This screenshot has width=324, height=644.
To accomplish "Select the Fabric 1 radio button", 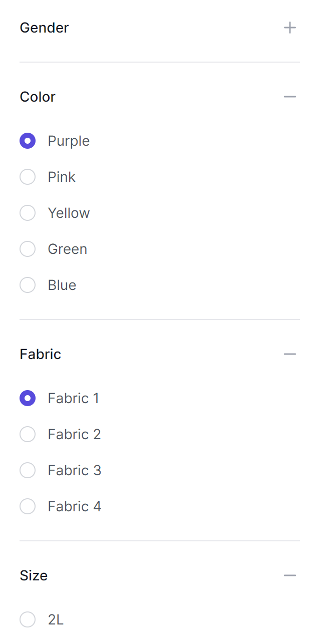I will click(28, 399).
